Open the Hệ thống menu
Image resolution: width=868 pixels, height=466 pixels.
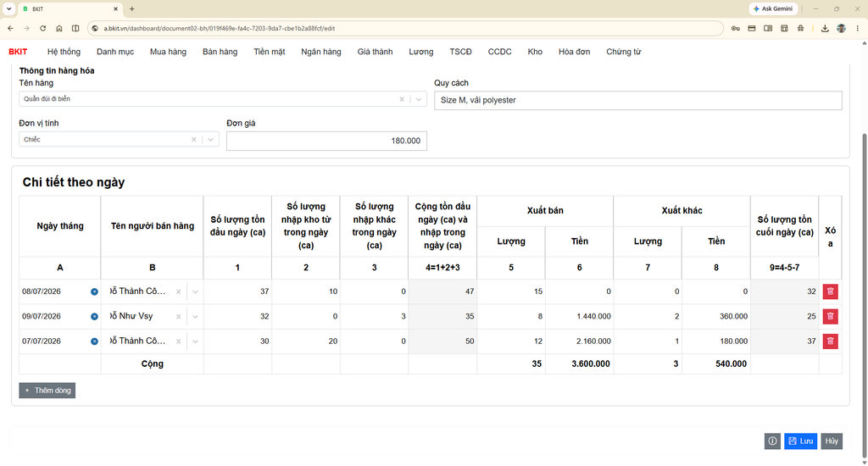coord(64,52)
